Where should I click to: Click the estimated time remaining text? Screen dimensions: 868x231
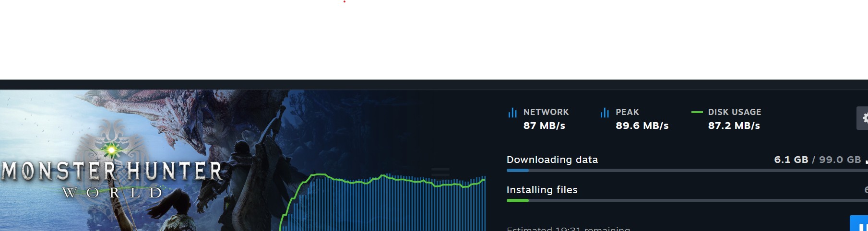tap(569, 229)
